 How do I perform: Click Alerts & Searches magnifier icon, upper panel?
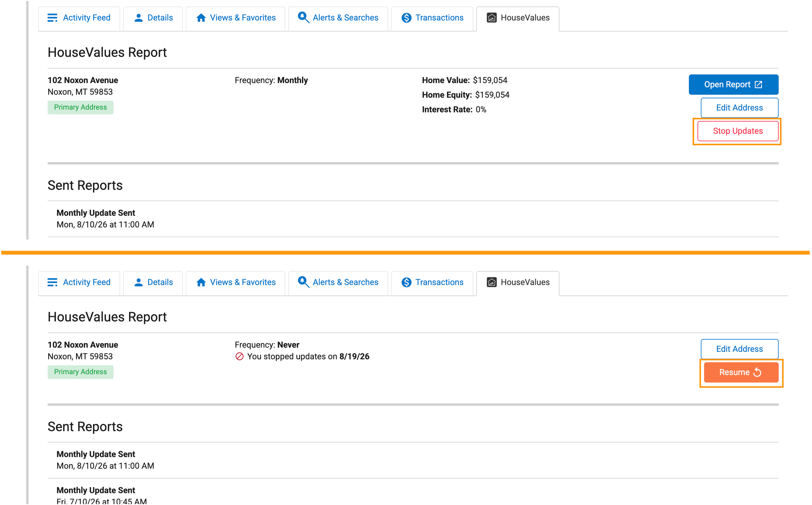(x=303, y=17)
